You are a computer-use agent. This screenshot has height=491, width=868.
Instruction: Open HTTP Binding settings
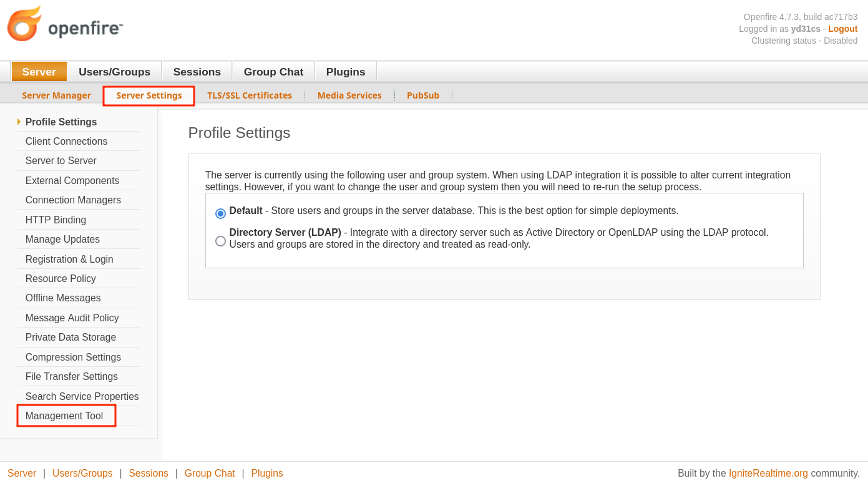56,220
